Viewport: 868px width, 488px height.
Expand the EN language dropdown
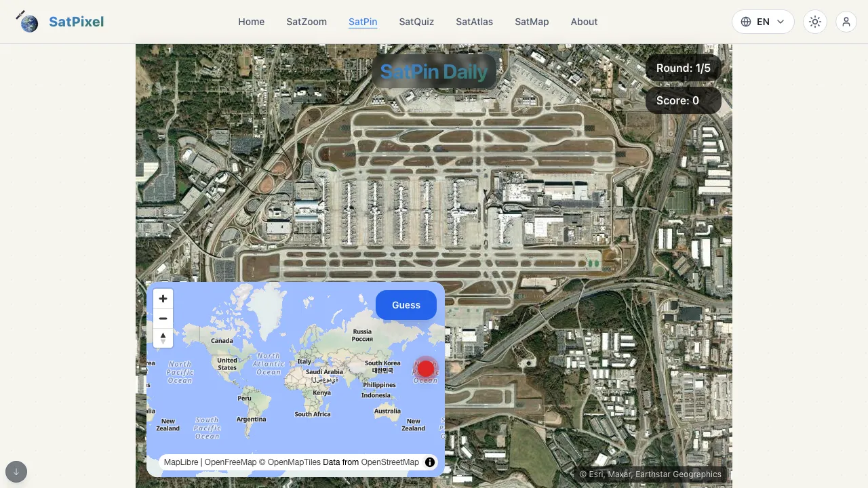click(x=763, y=22)
